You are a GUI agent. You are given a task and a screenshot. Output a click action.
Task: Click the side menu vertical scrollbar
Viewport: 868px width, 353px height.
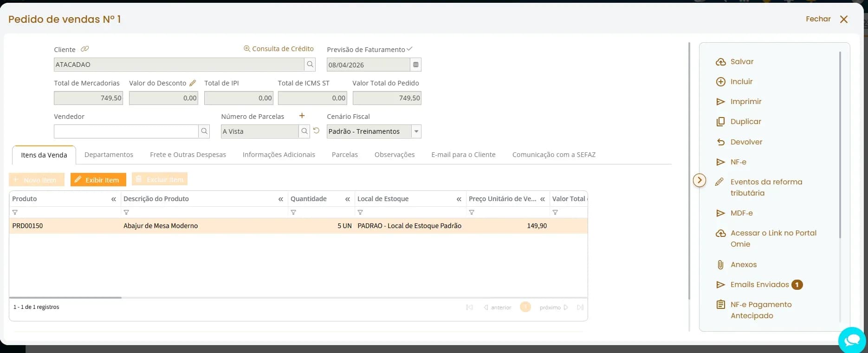point(840,145)
